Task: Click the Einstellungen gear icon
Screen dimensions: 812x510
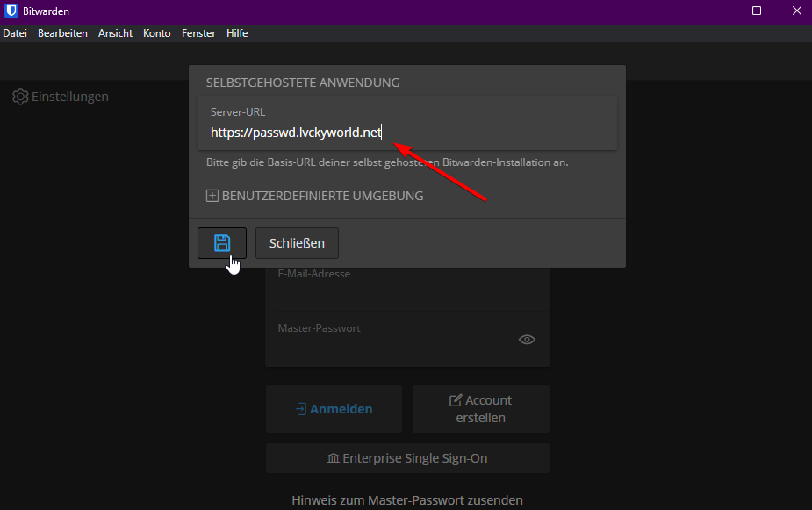Action: coord(20,97)
